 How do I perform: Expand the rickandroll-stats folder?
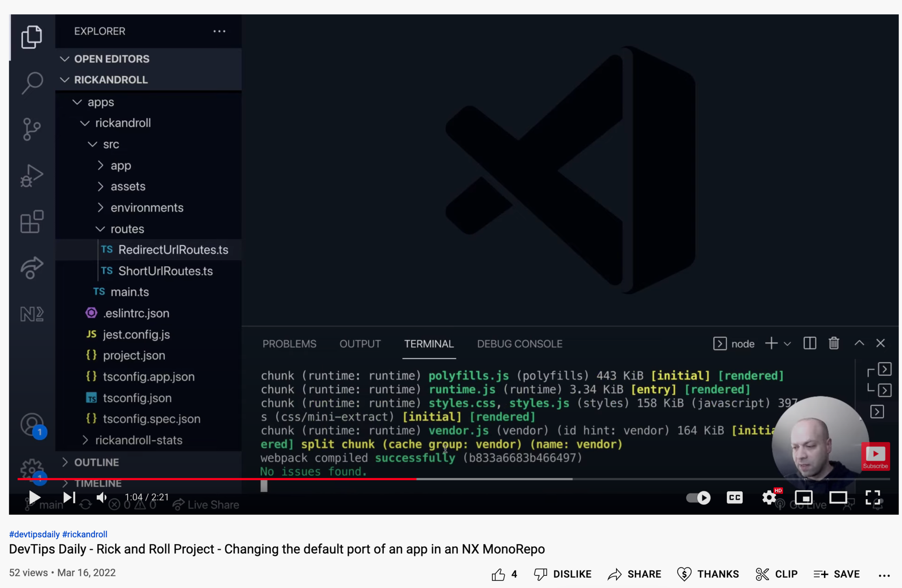[138, 440]
